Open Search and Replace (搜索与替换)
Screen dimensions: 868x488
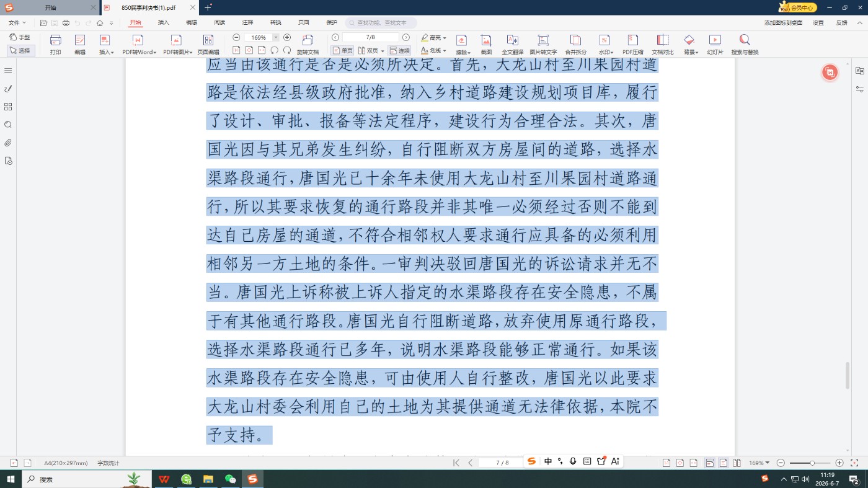click(x=745, y=45)
